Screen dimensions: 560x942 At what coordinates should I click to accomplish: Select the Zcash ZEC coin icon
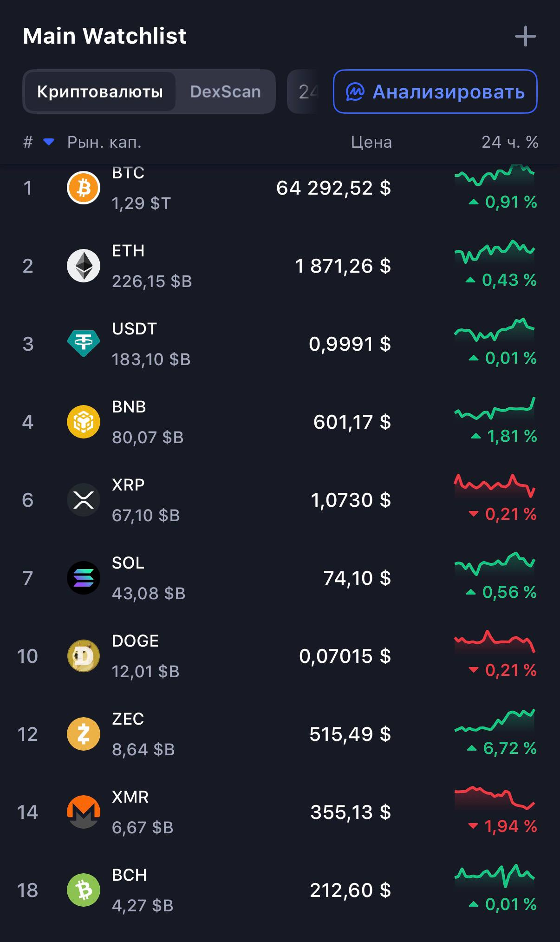(x=84, y=734)
